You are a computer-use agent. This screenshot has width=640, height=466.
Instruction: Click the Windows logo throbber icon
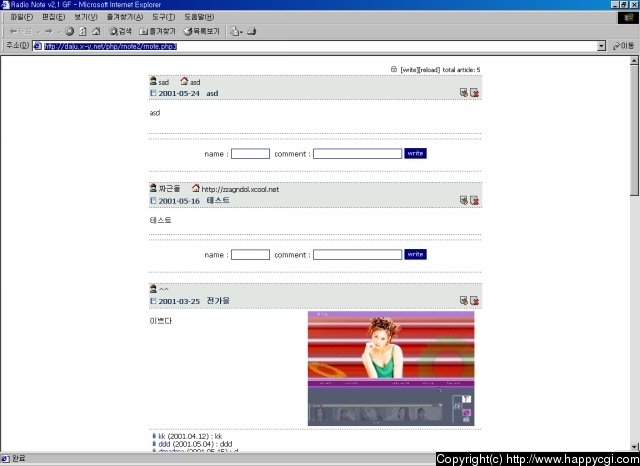coord(628,18)
